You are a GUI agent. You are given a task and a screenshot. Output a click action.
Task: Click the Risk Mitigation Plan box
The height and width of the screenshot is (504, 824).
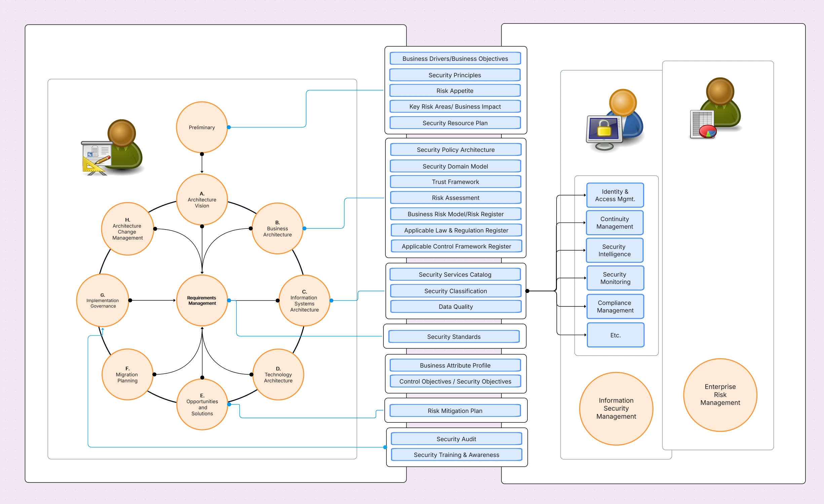(x=455, y=411)
